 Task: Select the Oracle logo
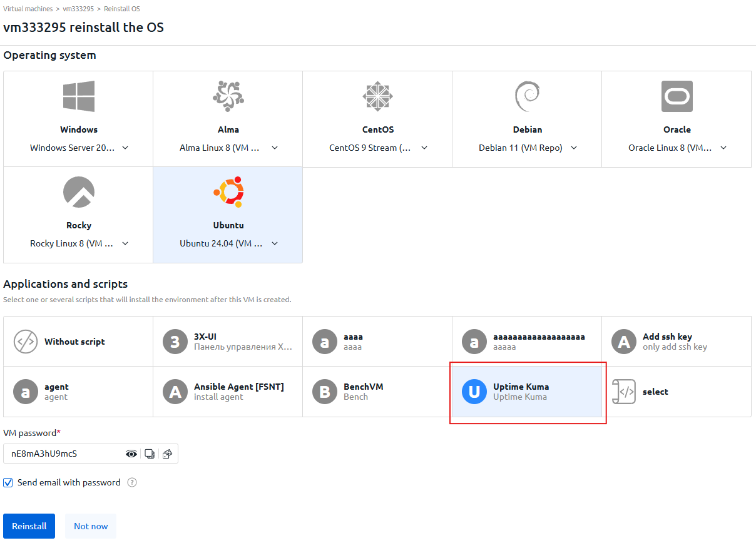click(x=677, y=96)
